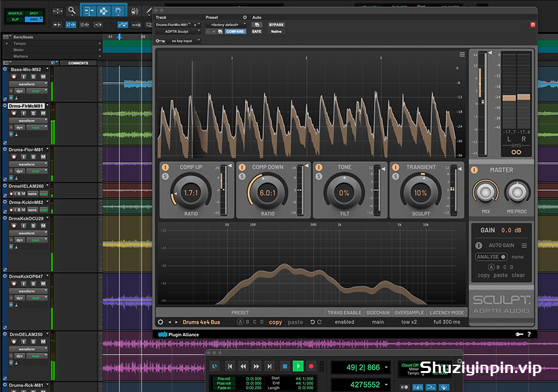Screen dimensions: 558x392
Task: Click the Link Track and Edit Selection icon
Action: pos(84,25)
